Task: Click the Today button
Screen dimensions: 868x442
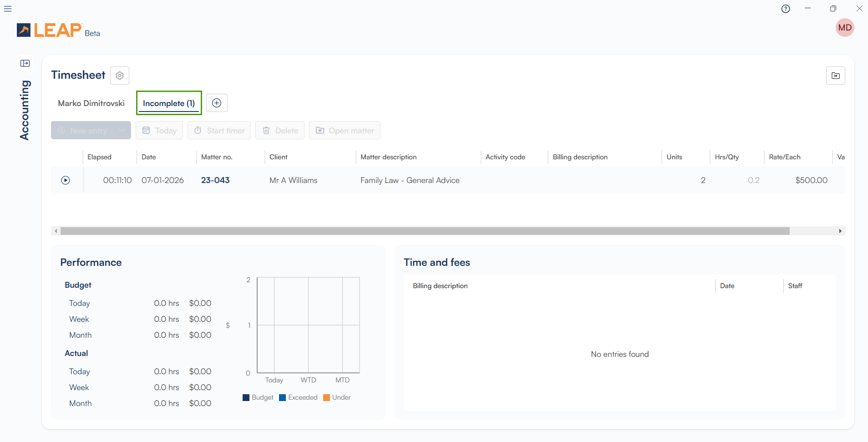Action: click(159, 131)
